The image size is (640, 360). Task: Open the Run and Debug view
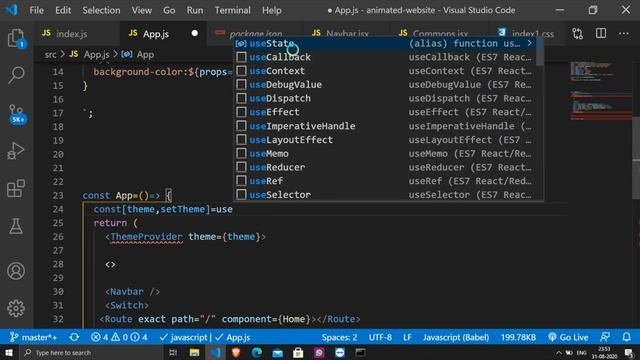(16, 151)
